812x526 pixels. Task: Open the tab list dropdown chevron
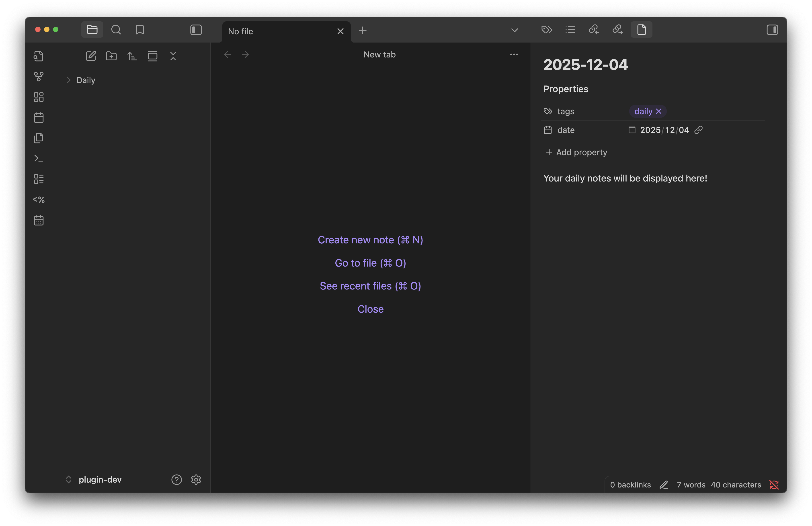point(515,30)
